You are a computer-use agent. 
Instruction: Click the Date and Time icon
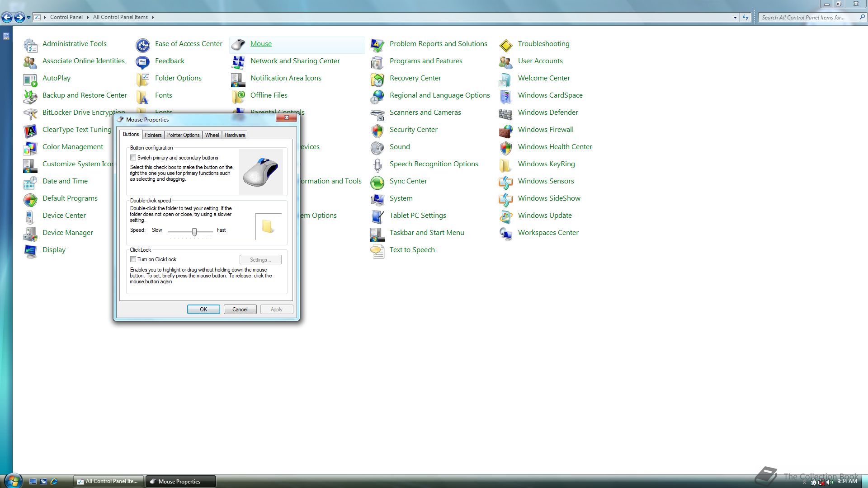coord(30,182)
